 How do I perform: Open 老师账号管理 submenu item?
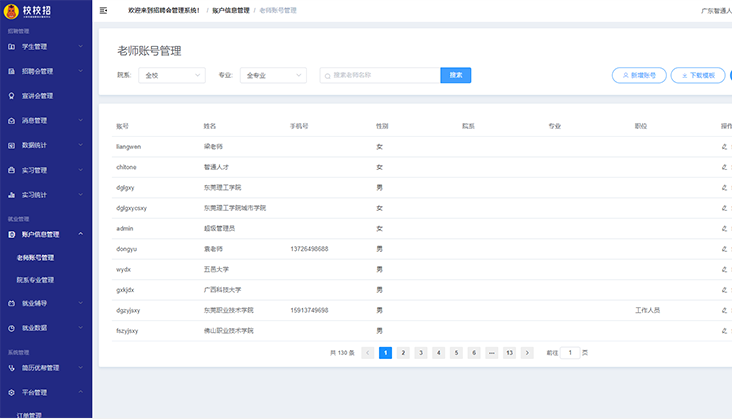tap(35, 258)
